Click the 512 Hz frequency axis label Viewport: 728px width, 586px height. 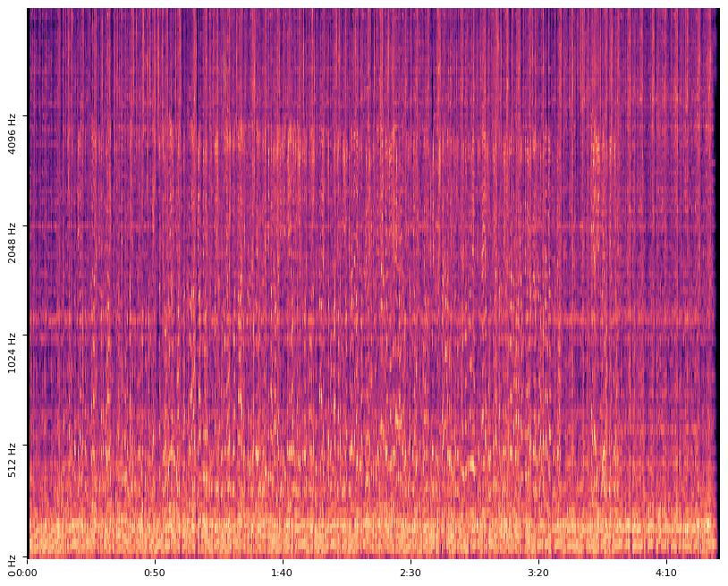(x=12, y=460)
